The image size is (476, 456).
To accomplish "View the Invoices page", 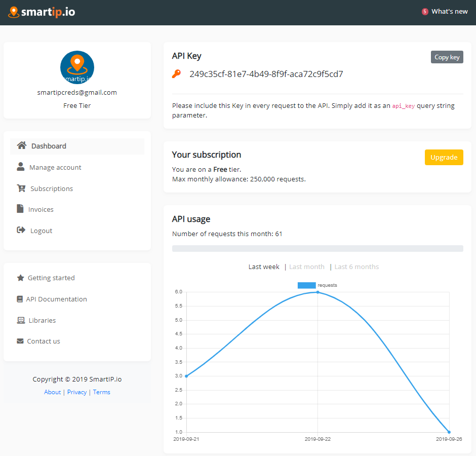I will pos(41,210).
